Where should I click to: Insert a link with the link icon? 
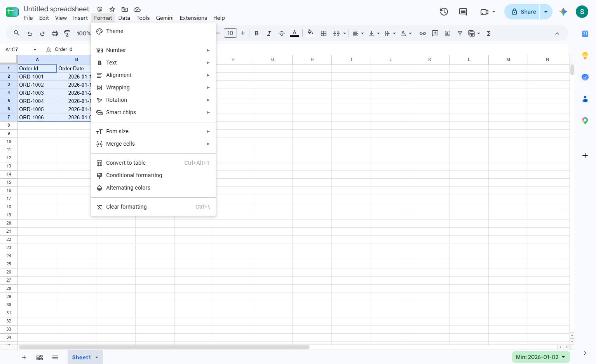[x=423, y=33]
